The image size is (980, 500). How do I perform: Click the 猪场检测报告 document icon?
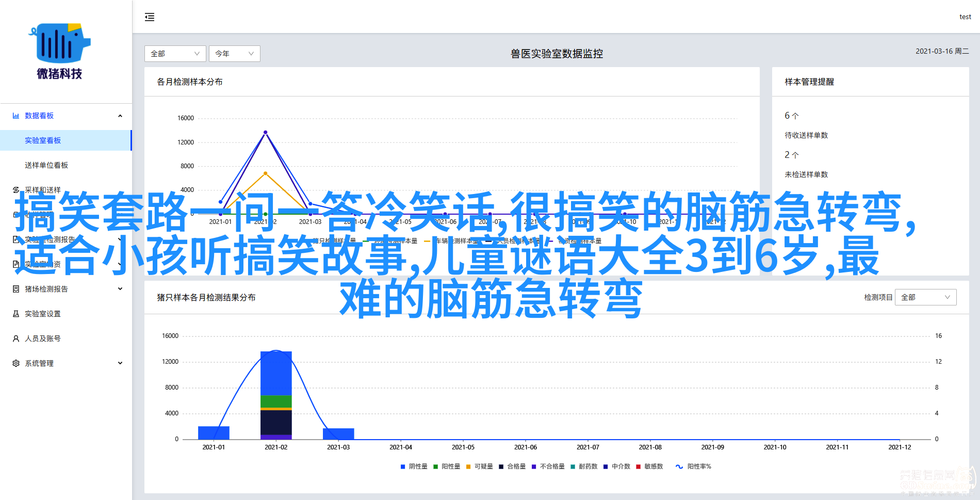point(16,289)
